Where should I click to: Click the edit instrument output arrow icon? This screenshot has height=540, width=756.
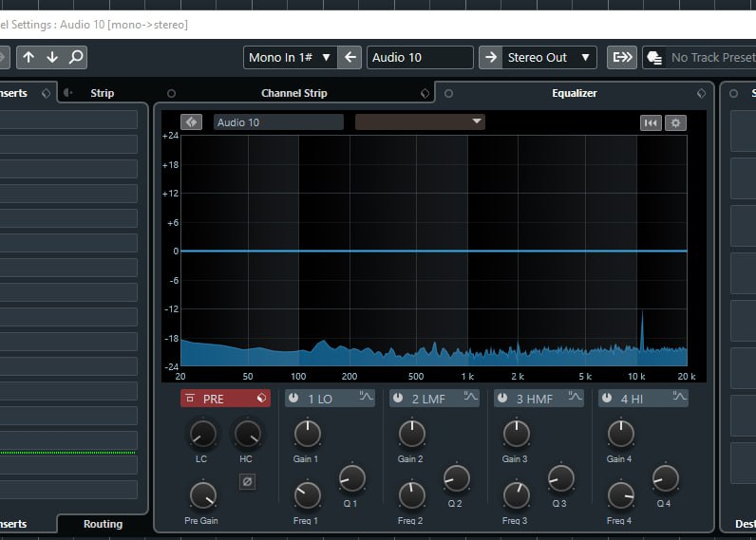pyautogui.click(x=622, y=57)
